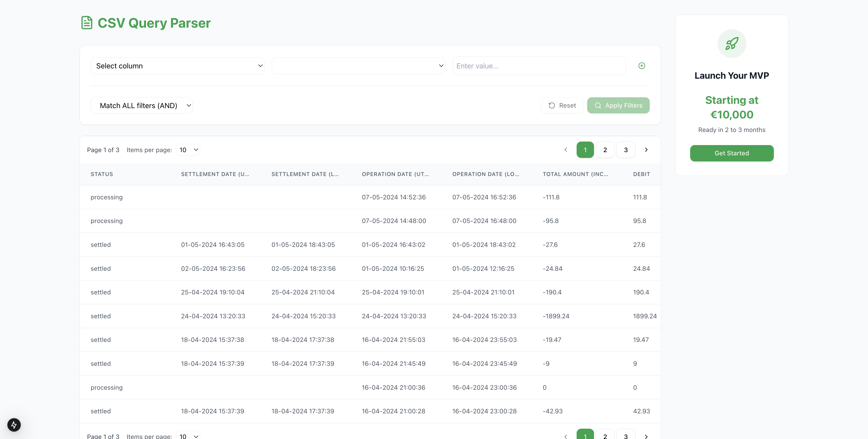Click Starting at €10,000 price text
The image size is (868, 439).
[x=732, y=107]
